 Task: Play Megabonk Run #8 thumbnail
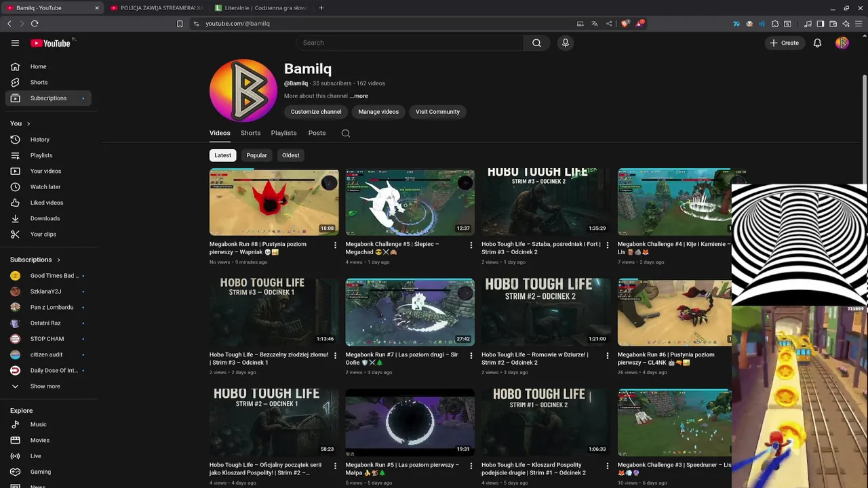coord(274,202)
